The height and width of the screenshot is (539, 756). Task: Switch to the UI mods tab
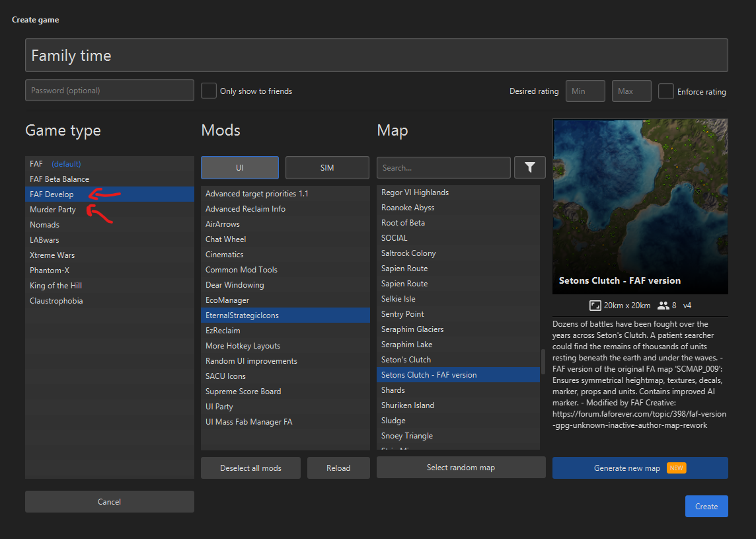point(240,167)
